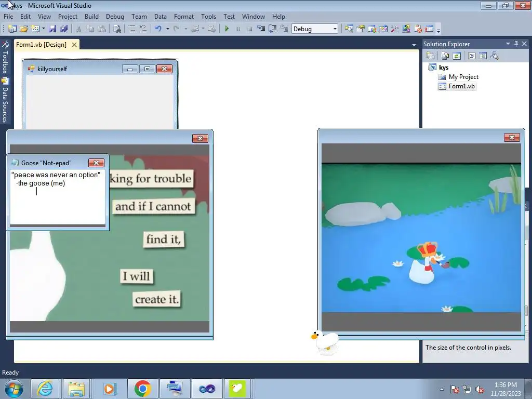Click View Code icon in Solution Explorer

point(472,56)
